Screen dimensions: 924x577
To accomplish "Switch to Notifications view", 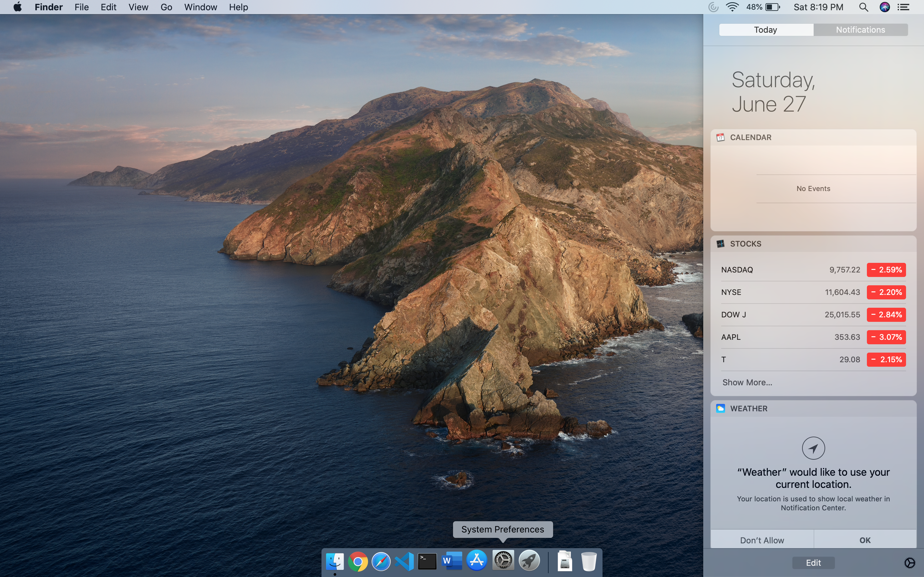I will pos(860,29).
